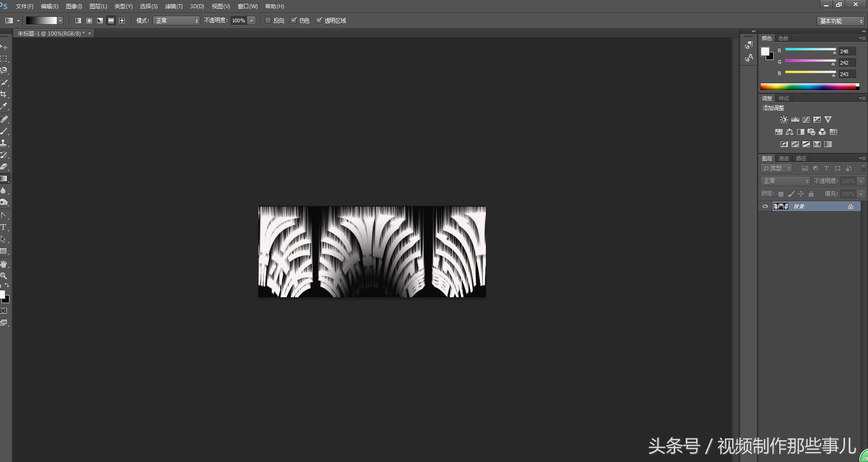Select the History Brush tool
The width and height of the screenshot is (868, 462).
[x=4, y=155]
